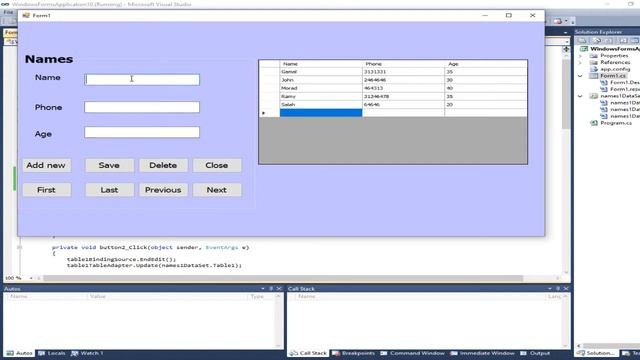Click the Form1.Designer file icon
640x360 pixels.
tap(604, 82)
